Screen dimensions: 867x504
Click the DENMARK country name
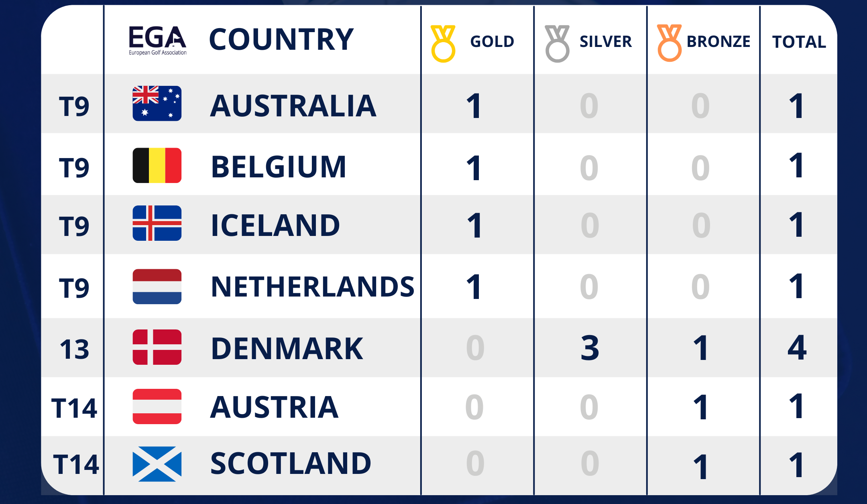[287, 348]
